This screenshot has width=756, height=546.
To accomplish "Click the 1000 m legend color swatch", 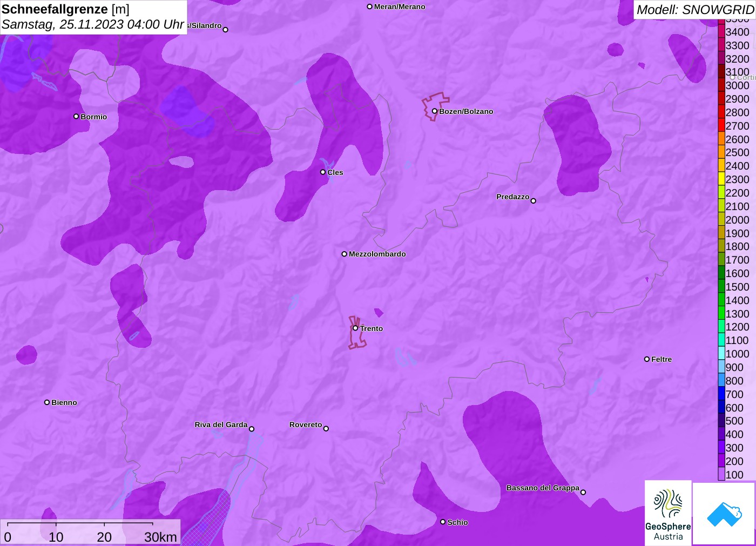I will click(721, 353).
